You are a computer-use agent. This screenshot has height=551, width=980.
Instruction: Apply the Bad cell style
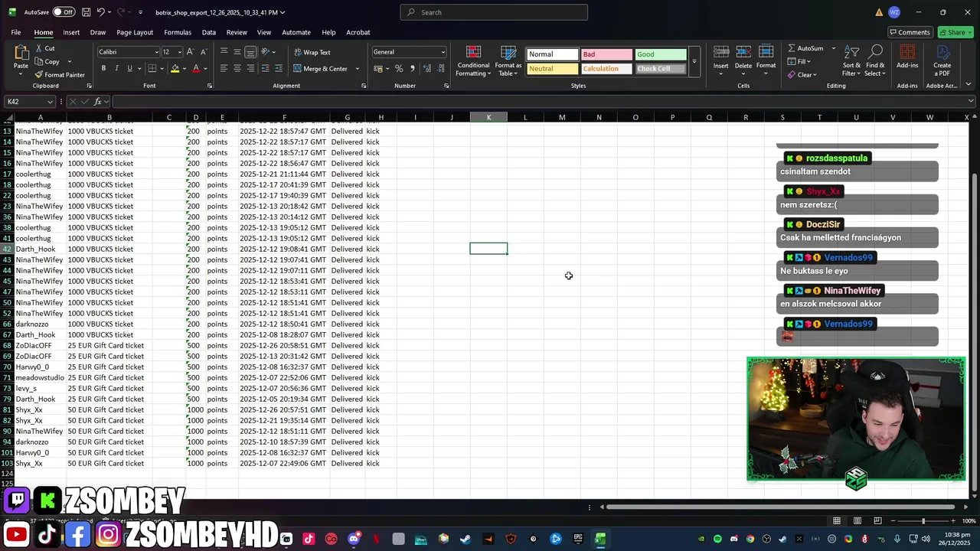606,54
